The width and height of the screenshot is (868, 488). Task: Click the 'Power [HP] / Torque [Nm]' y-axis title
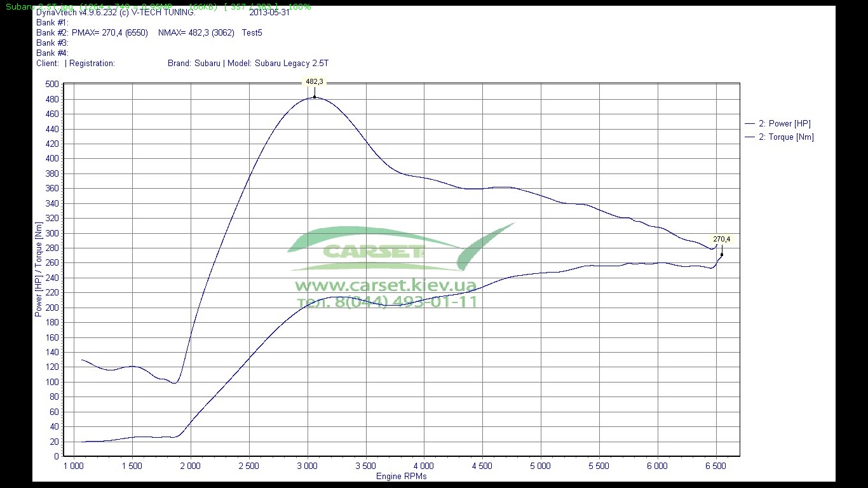point(39,269)
